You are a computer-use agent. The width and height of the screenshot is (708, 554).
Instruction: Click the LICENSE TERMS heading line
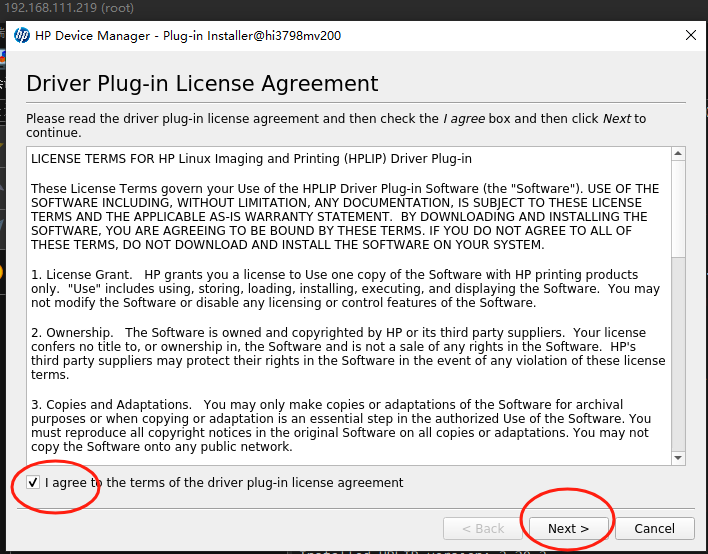click(x=251, y=158)
